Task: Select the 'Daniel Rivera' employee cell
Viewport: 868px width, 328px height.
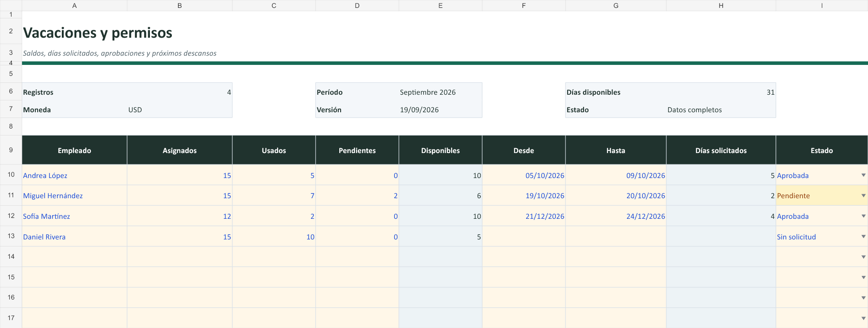Action: 75,236
